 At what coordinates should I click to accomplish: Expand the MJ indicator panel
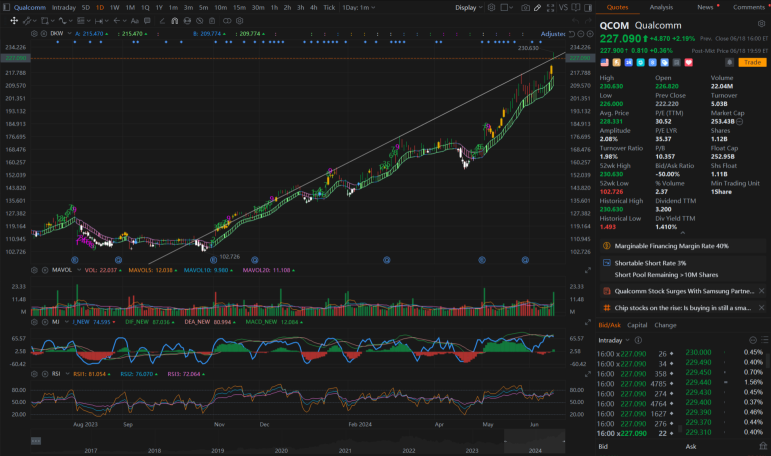pos(588,322)
